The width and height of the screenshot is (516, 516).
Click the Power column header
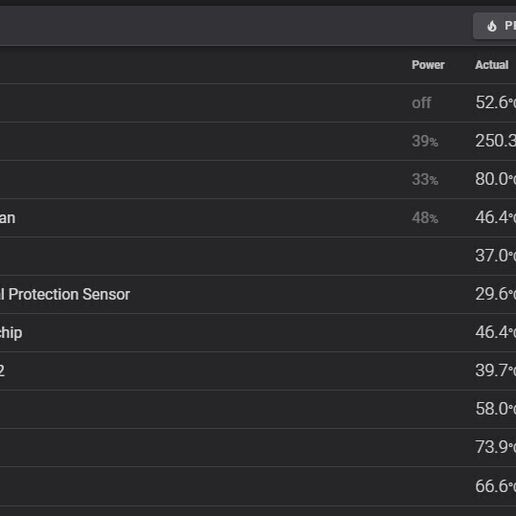pos(428,65)
